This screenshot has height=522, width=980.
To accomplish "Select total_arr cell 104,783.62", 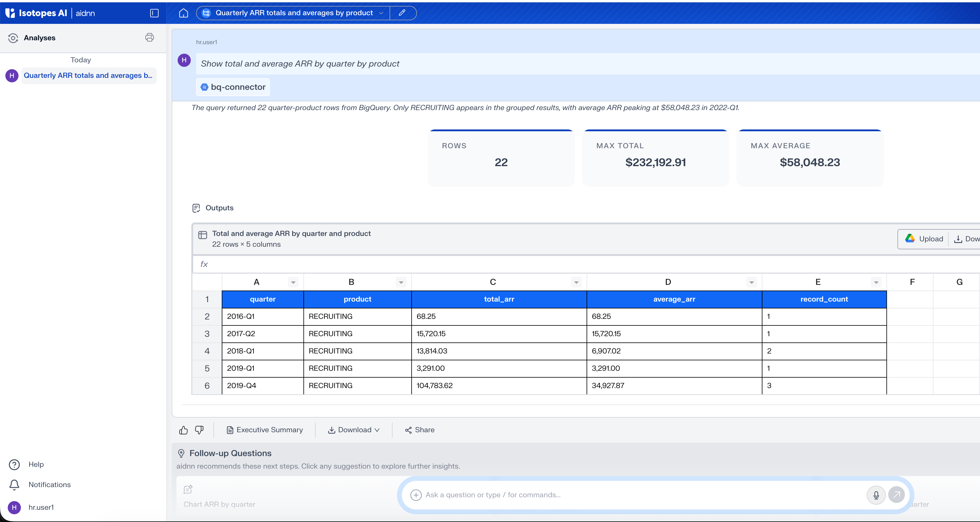I will (x=499, y=386).
